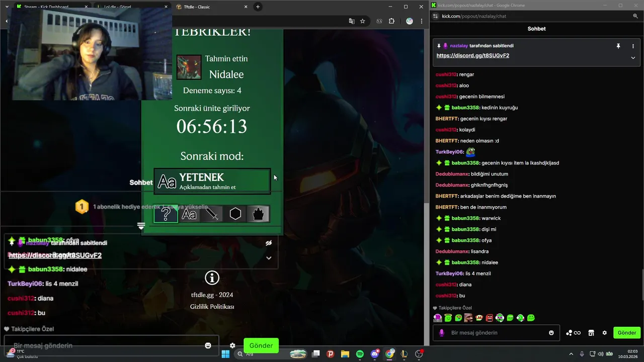Open discord.gg link in popout chat pinned message

click(473, 55)
